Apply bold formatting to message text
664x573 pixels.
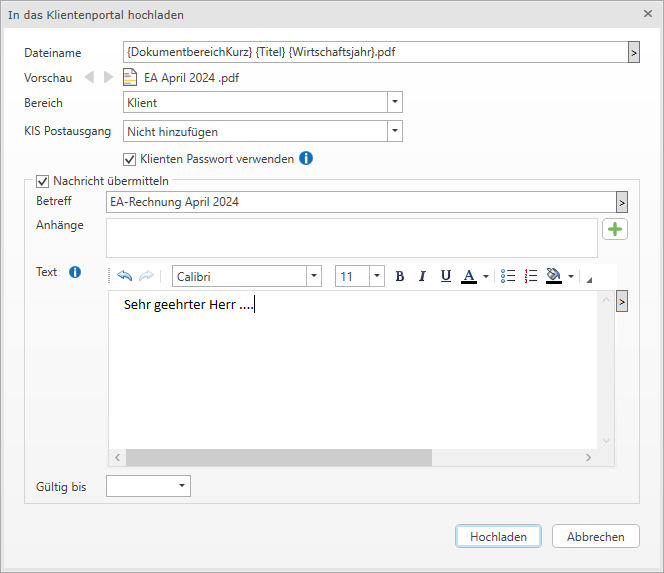point(400,276)
